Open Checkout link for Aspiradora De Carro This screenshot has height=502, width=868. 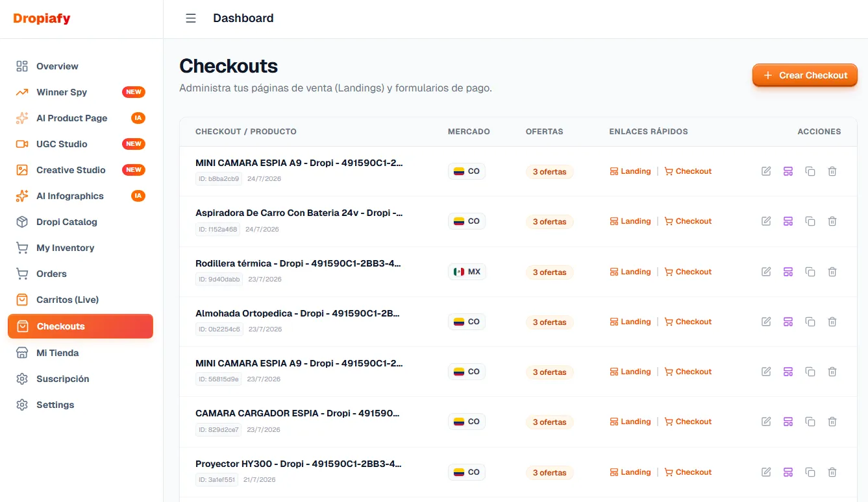688,221
